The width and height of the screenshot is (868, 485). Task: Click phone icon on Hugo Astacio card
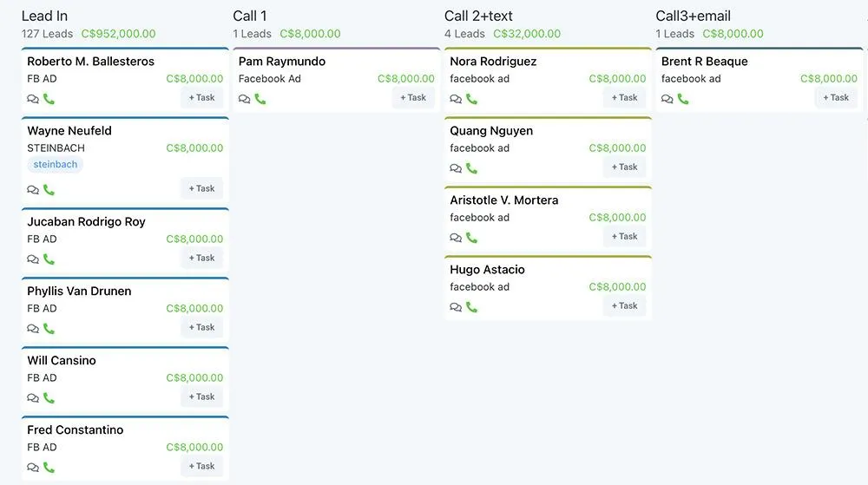[x=471, y=307]
